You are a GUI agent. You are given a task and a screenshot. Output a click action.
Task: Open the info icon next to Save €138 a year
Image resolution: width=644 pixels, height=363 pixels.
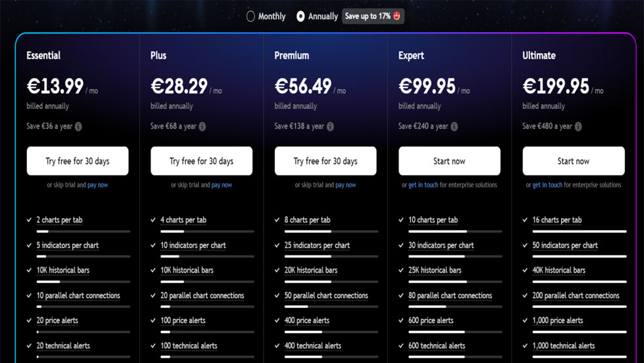(x=331, y=126)
